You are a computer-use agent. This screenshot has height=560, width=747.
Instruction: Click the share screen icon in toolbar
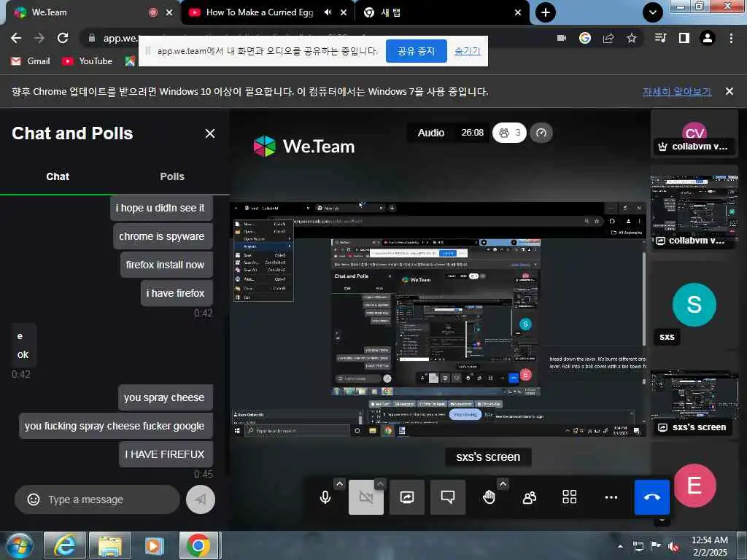[407, 497]
